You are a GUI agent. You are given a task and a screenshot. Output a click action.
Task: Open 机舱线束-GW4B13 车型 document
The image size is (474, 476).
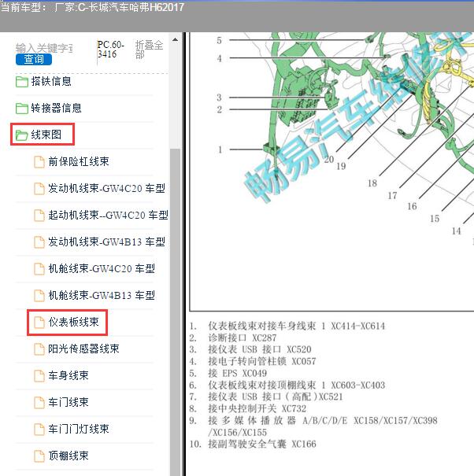102,295
